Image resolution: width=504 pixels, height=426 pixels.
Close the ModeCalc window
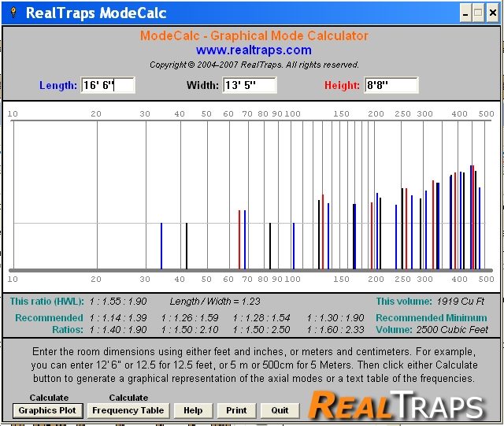click(493, 13)
